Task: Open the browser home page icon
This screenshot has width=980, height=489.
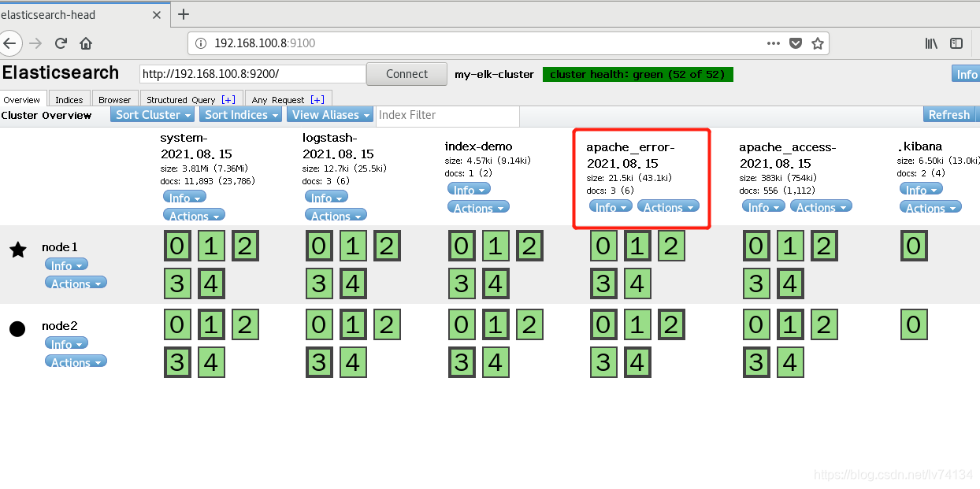Action: pos(86,43)
